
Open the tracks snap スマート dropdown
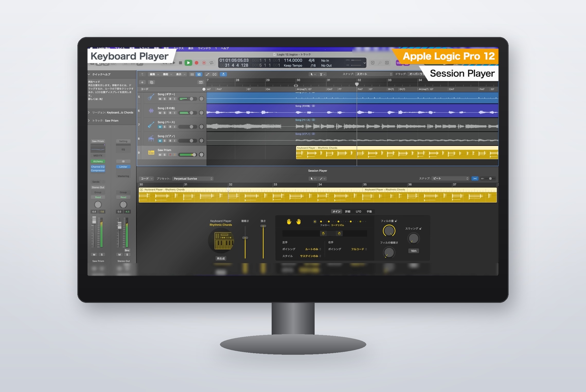click(374, 74)
